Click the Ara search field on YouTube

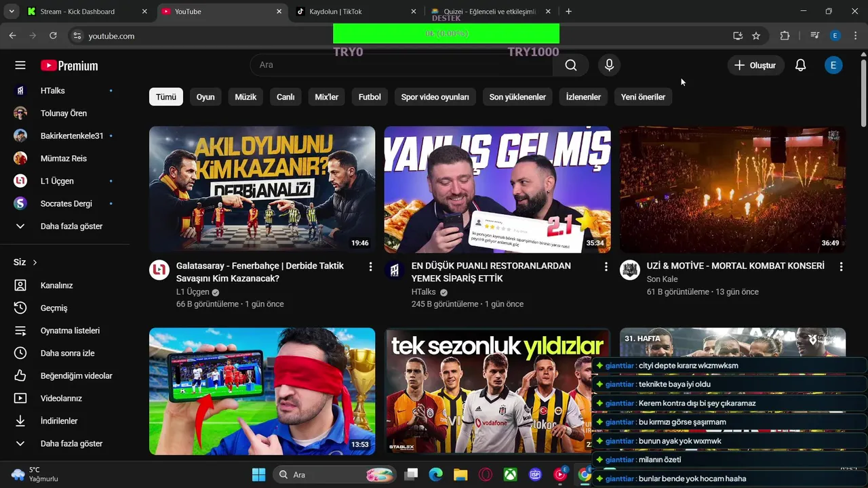click(x=401, y=65)
